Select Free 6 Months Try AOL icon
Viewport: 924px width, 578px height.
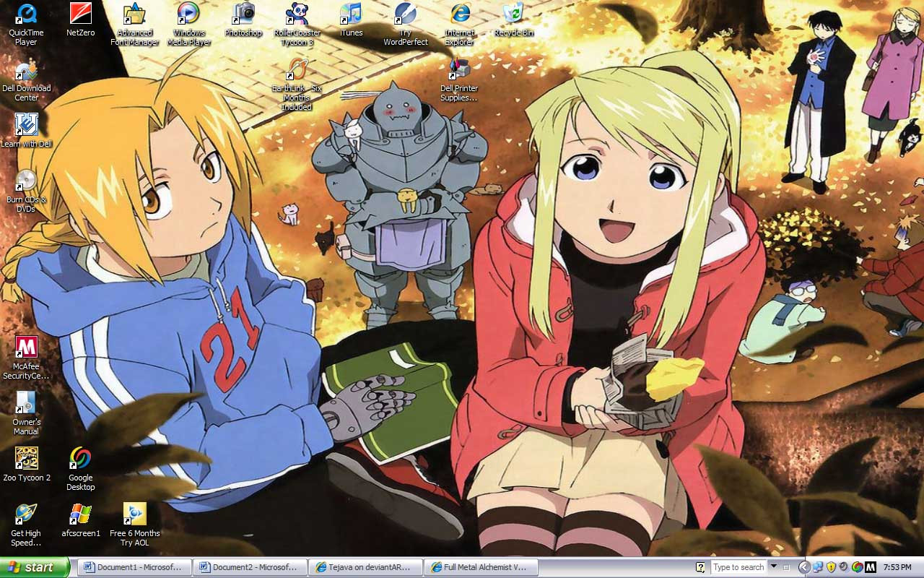click(135, 525)
